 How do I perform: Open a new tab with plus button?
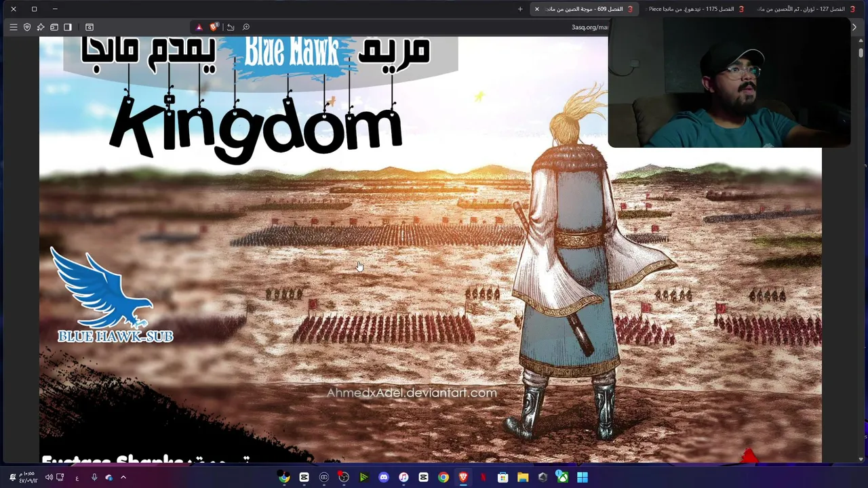520,9
